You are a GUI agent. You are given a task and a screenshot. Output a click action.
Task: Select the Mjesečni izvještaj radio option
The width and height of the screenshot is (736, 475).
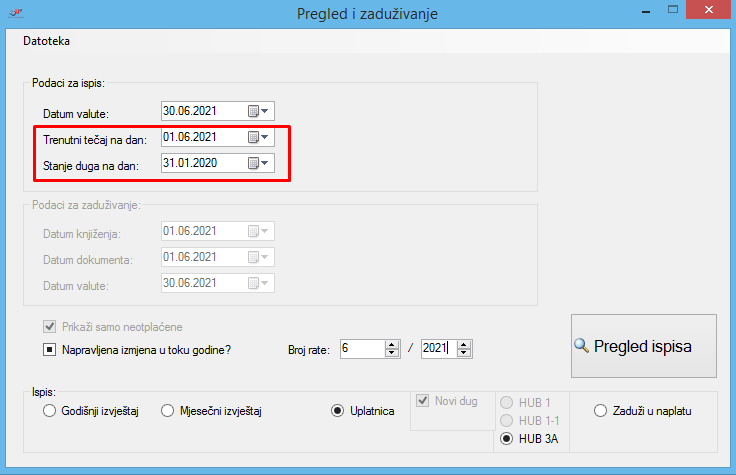[x=168, y=411]
